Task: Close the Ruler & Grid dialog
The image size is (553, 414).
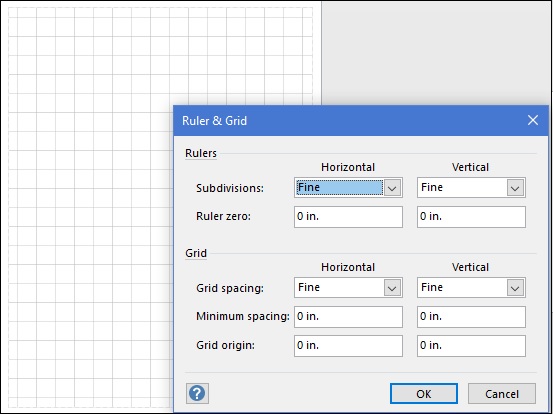Action: pos(533,120)
